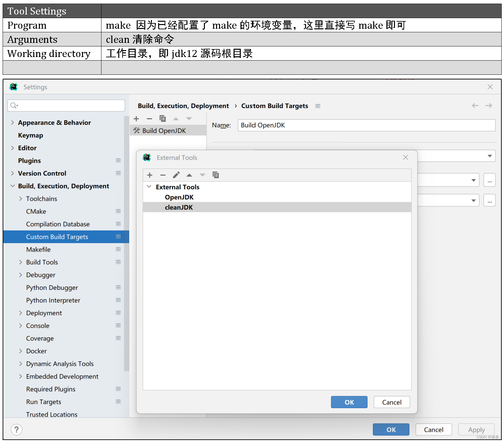The image size is (504, 442).
Task: Expand the Debugger node
Action: point(20,275)
